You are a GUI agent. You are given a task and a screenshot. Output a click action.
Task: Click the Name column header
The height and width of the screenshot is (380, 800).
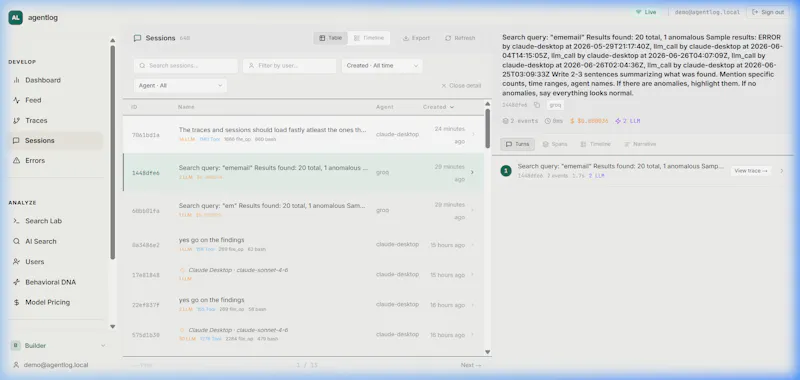point(186,107)
